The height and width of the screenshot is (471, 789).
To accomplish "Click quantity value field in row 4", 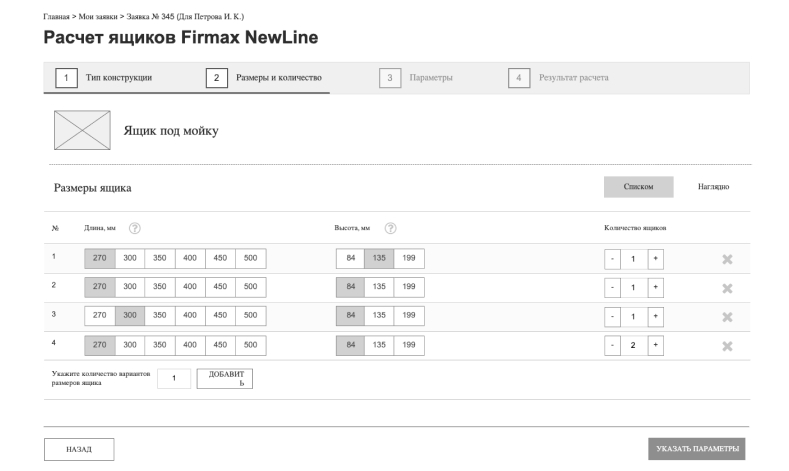I will [x=634, y=345].
